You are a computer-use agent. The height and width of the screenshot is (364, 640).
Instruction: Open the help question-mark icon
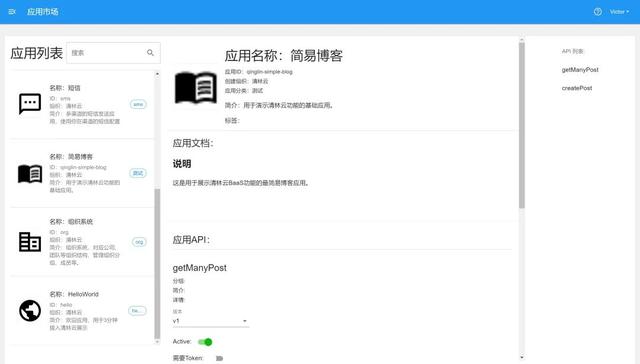pyautogui.click(x=598, y=12)
